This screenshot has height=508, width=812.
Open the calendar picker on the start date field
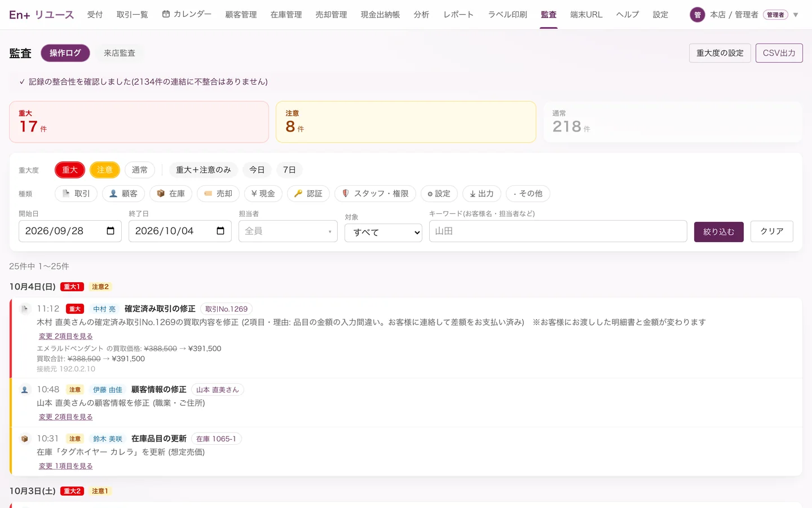pyautogui.click(x=111, y=231)
